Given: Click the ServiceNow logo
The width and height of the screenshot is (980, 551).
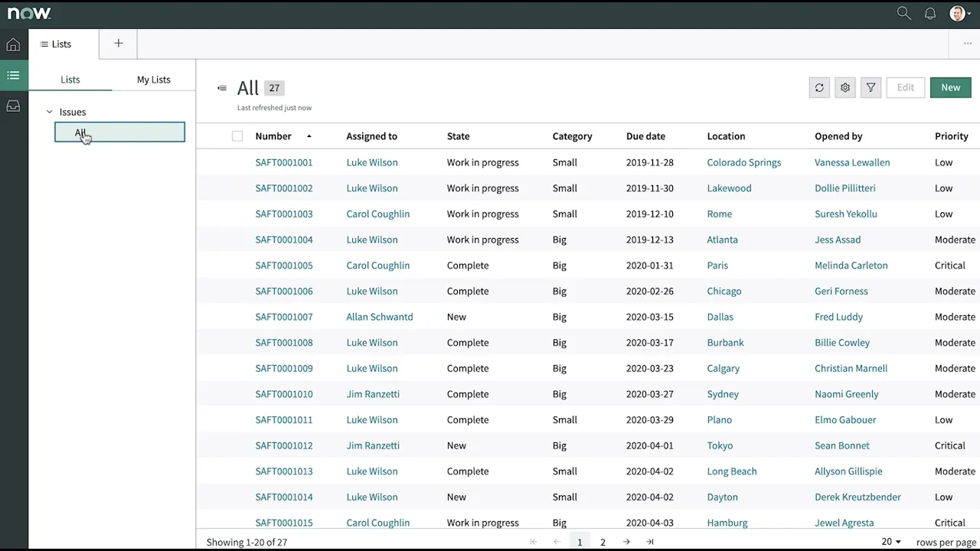Looking at the screenshot, I should (28, 12).
